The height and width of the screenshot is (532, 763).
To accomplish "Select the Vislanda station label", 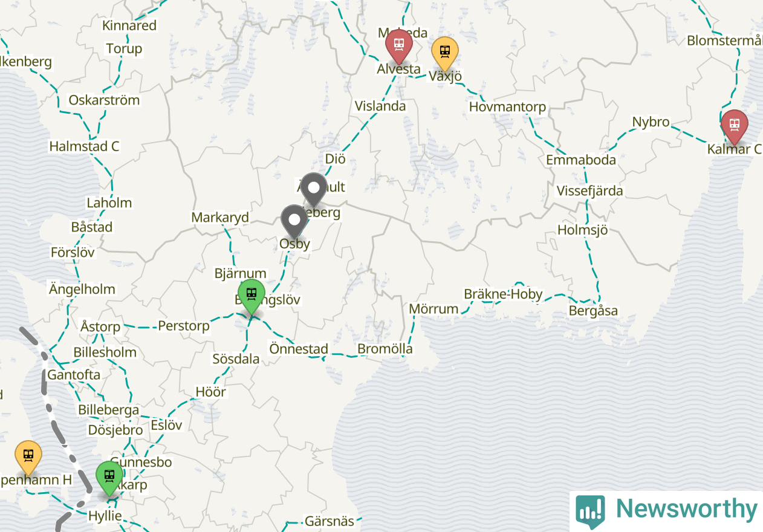I will (x=380, y=106).
